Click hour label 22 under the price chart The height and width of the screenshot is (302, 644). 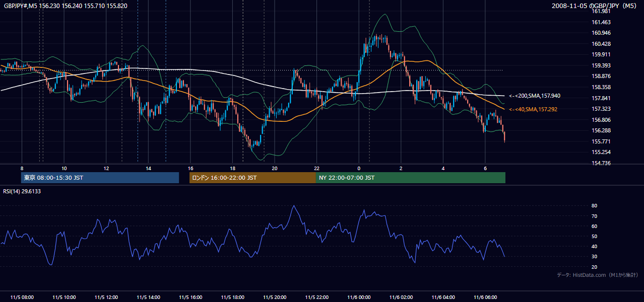317,168
